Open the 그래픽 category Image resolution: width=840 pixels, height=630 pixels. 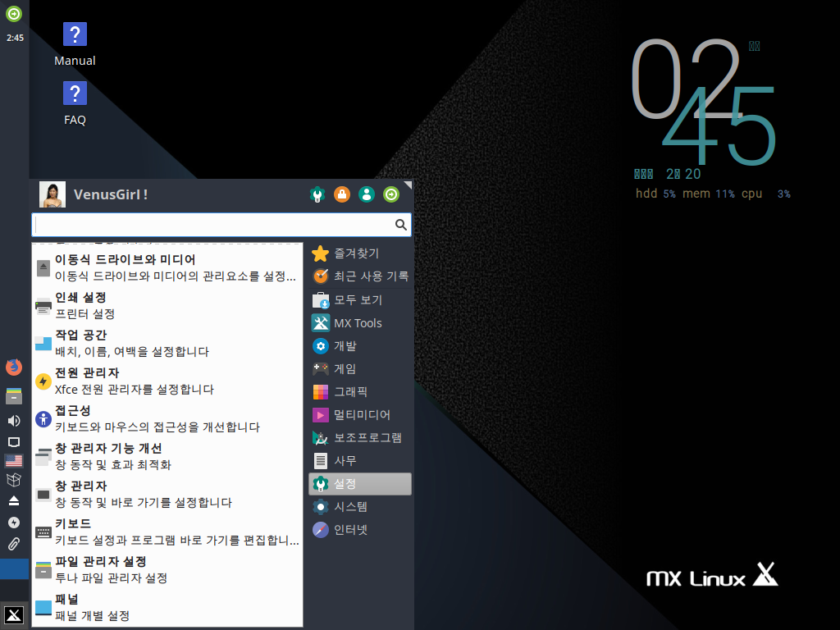(x=360, y=392)
